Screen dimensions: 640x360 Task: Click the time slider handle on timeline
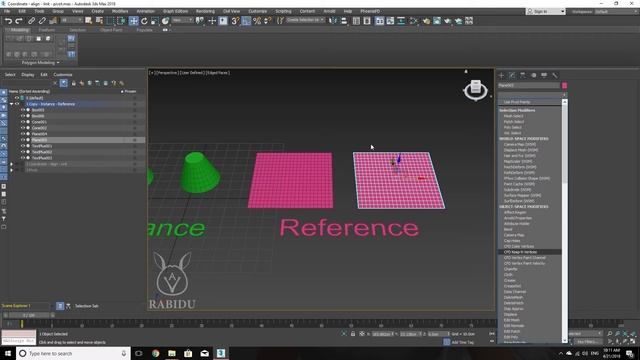29,316
